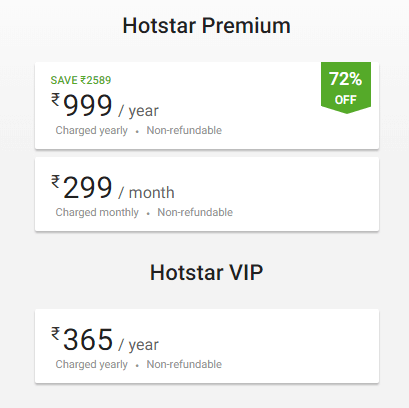Image resolution: width=409 pixels, height=408 pixels.
Task: Click 'Non-refundable' on the ₹999 plan card
Action: 184,130
